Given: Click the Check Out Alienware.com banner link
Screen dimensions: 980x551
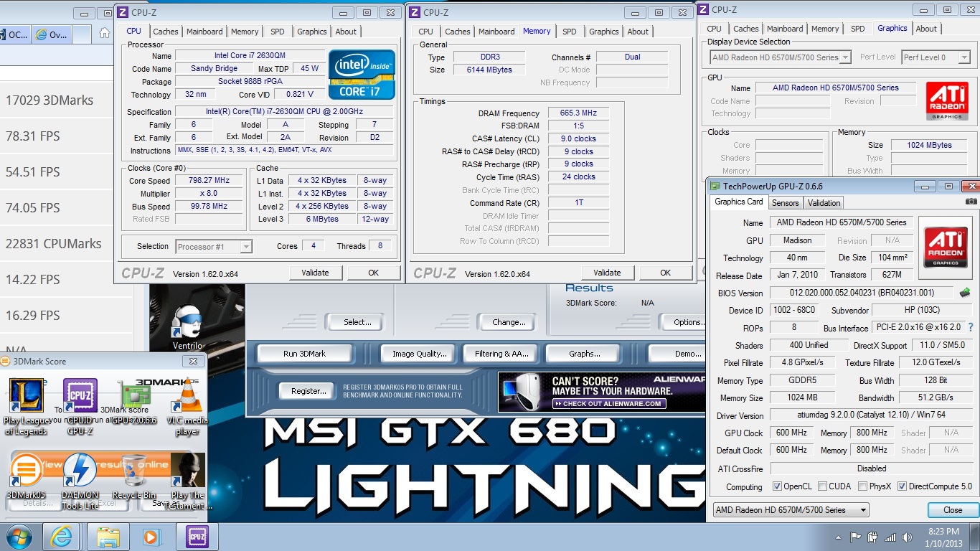Looking at the screenshot, I should (610, 404).
